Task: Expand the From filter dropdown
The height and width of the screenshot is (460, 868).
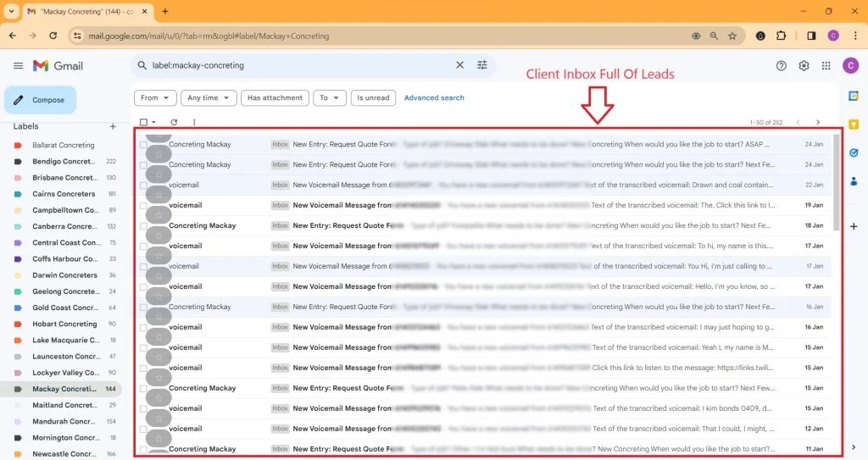Action: 155,98
